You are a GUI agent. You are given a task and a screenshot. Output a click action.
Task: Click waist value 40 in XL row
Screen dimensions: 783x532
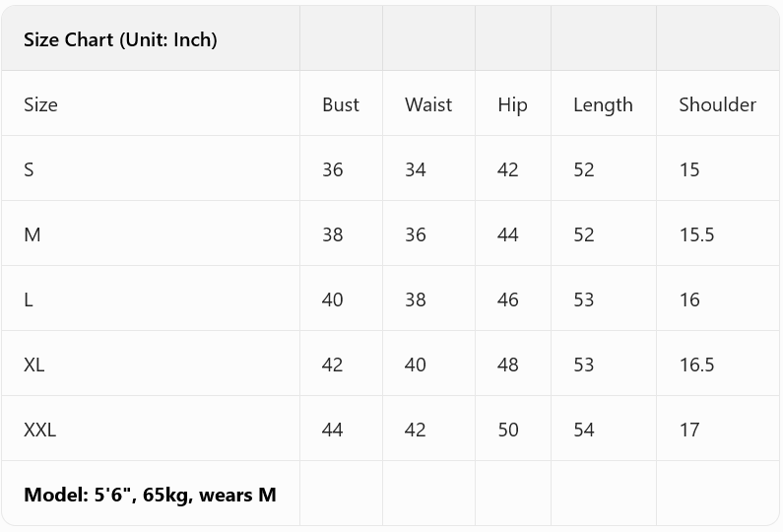click(x=416, y=365)
